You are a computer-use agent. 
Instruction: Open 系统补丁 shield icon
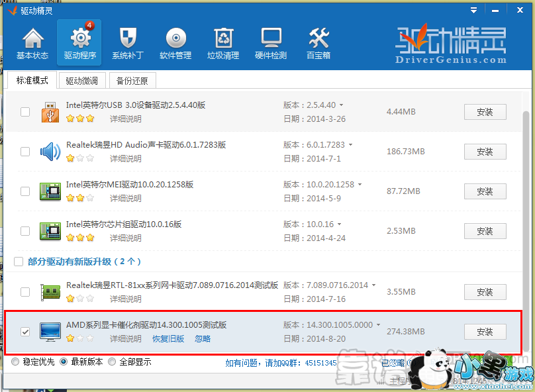(128, 44)
